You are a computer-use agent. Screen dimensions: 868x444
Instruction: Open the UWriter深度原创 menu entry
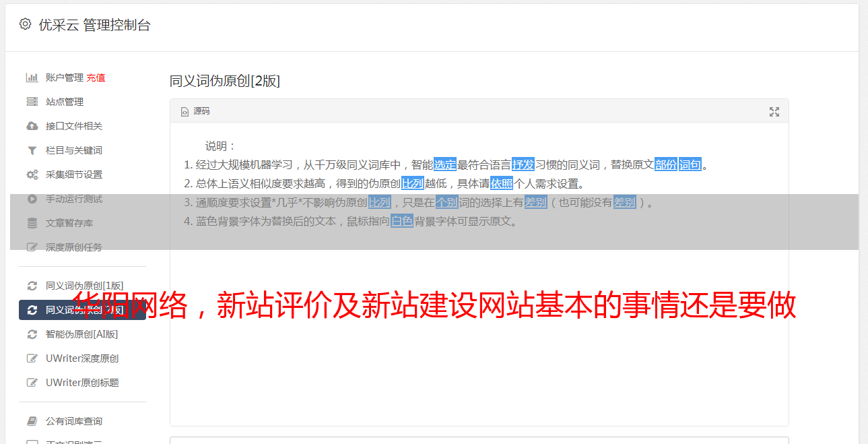pos(82,358)
